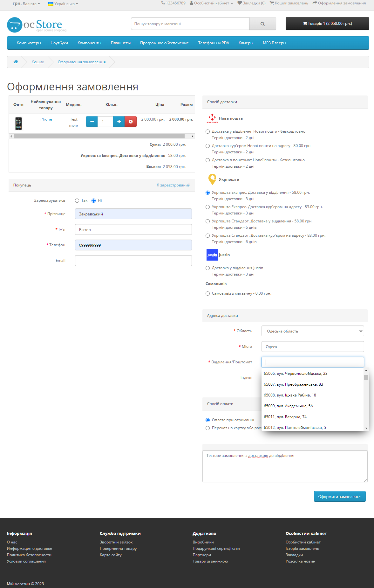This screenshot has height=588, width=374.
Task: Click iPhone product name link
Action: [x=46, y=119]
